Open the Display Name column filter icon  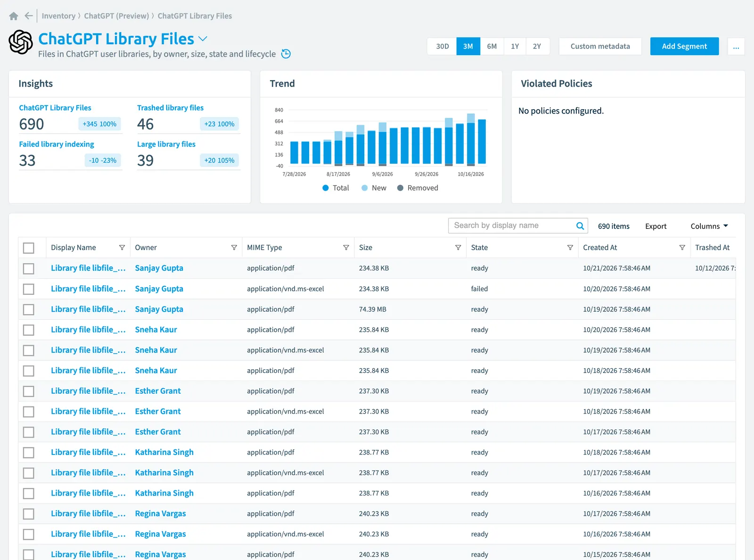click(x=122, y=248)
